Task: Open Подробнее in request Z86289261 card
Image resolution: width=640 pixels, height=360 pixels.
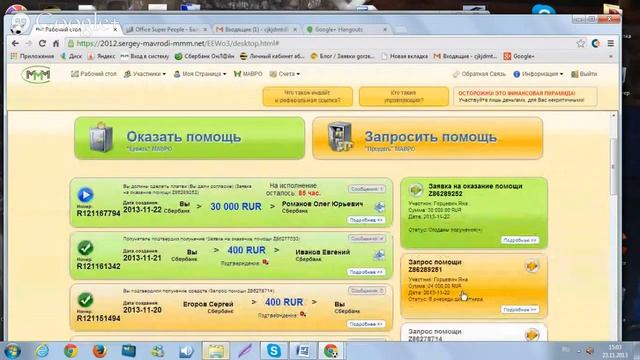Action: pos(520,310)
